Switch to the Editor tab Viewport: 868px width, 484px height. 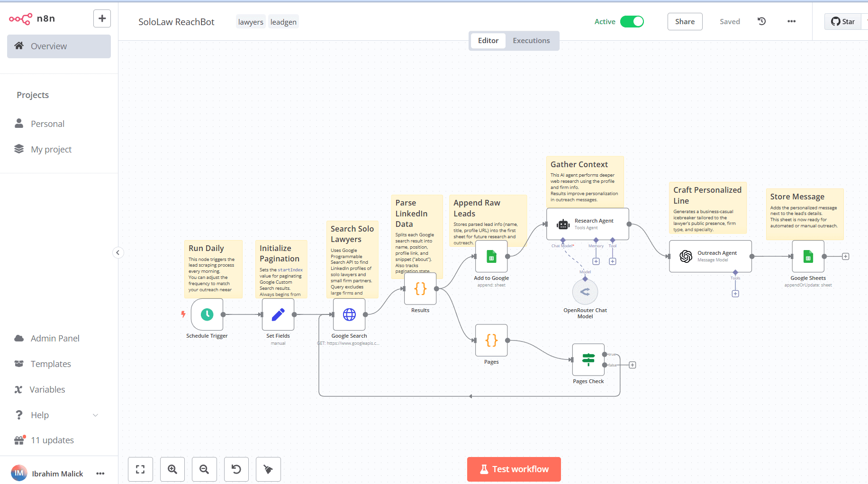(488, 41)
